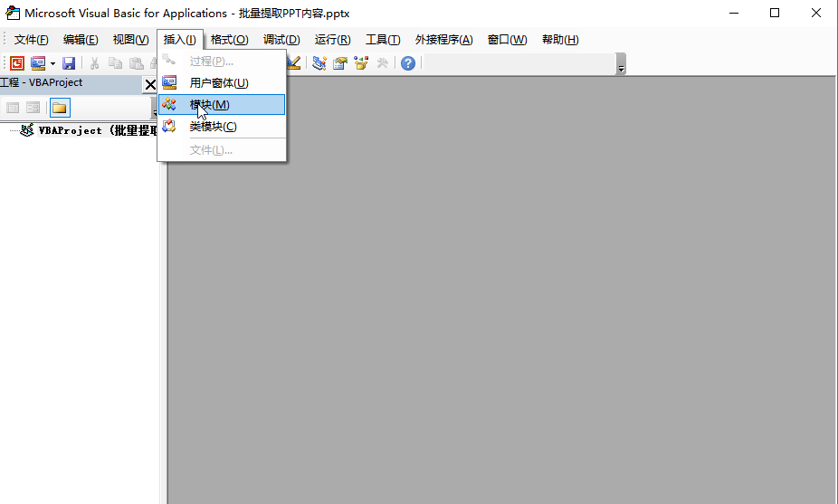838x504 pixels.
Task: Click the VBA application icon in title bar
Action: pyautogui.click(x=13, y=13)
